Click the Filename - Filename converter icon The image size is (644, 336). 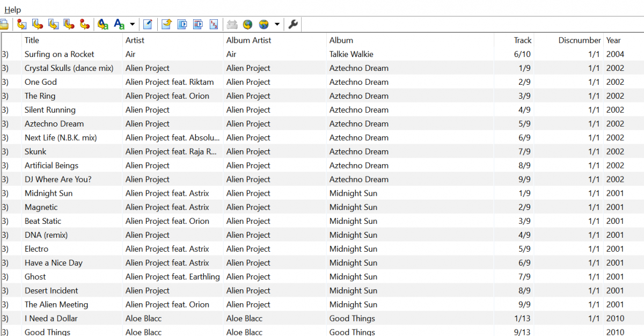(53, 24)
